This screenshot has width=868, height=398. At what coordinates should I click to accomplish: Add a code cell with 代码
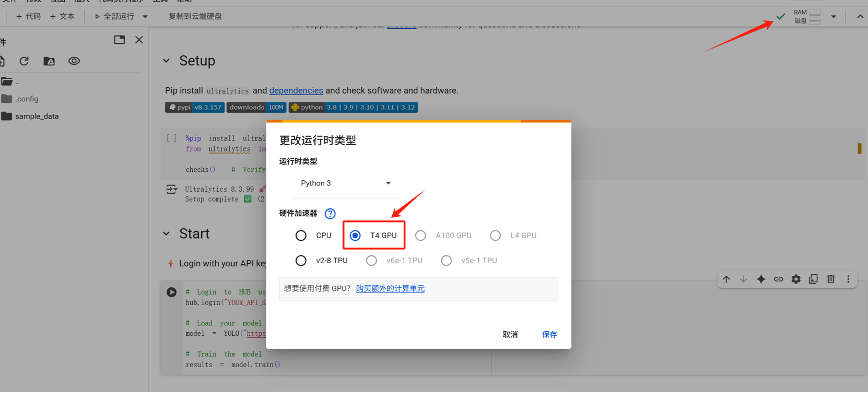[x=28, y=16]
